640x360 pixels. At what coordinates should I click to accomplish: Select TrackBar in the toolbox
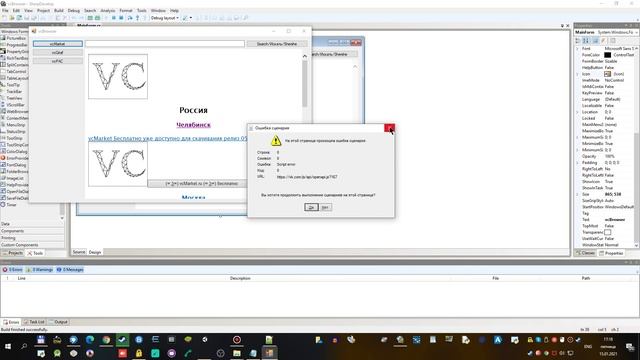[14, 91]
